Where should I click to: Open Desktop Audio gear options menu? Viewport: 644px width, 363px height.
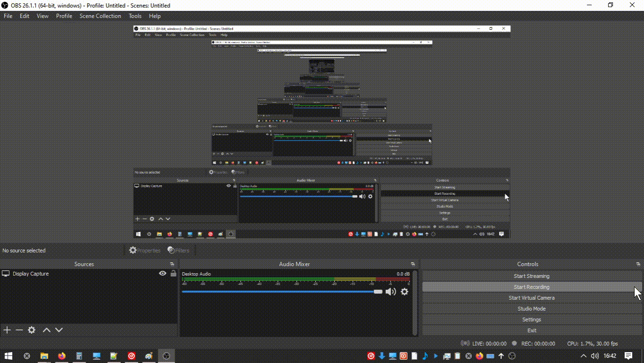tap(404, 292)
